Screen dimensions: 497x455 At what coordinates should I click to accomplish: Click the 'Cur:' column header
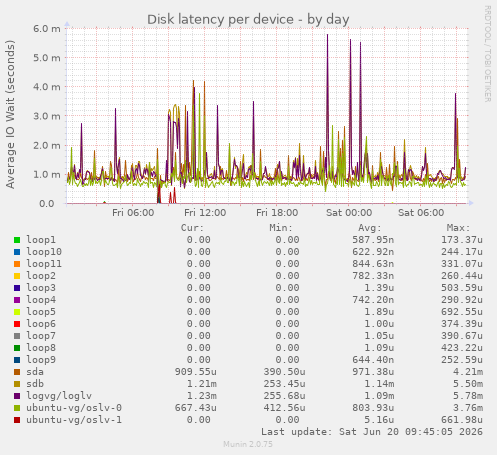[x=192, y=228]
